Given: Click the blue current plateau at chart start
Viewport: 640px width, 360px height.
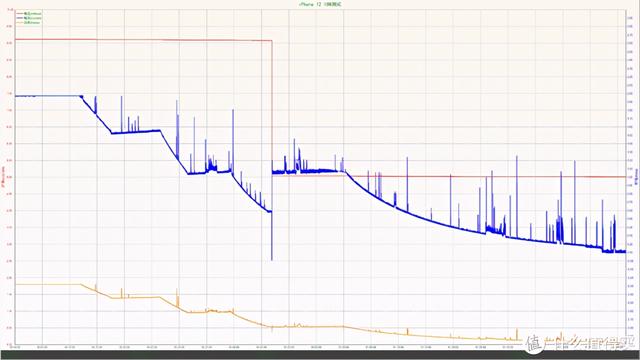Looking at the screenshot, I should pyautogui.click(x=48, y=96).
